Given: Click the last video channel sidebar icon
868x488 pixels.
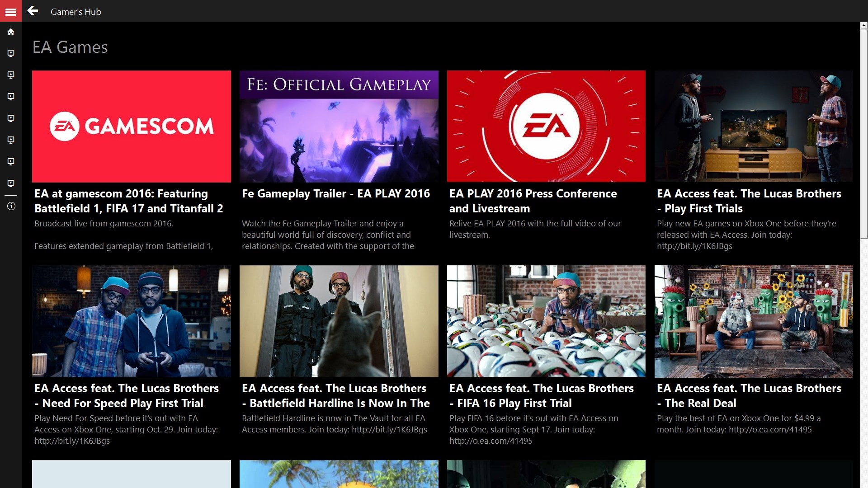Looking at the screenshot, I should coord(11,183).
